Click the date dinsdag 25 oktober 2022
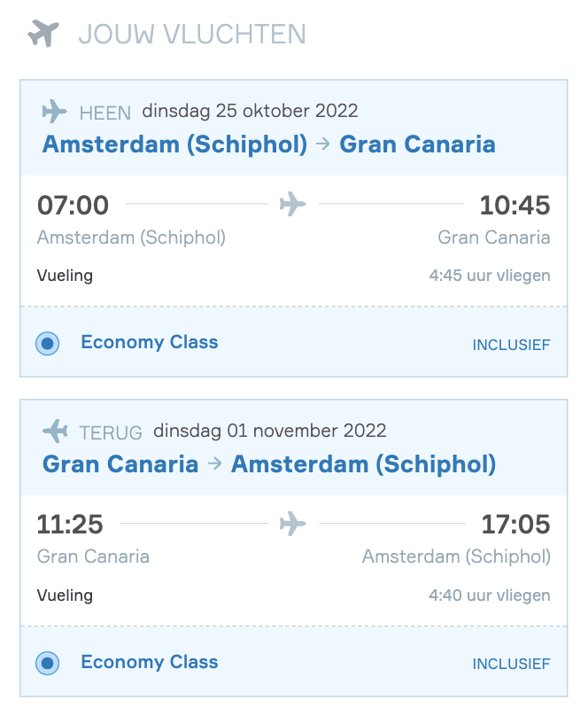The height and width of the screenshot is (716, 588). [x=250, y=111]
